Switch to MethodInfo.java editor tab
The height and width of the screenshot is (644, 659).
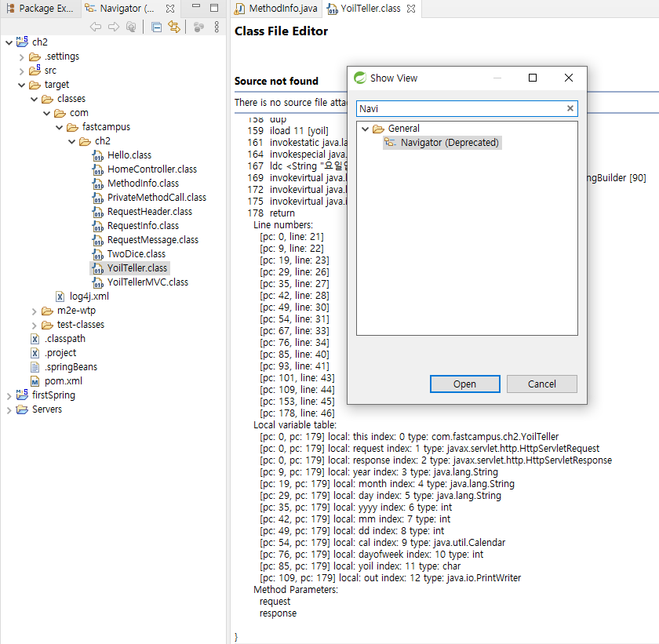point(276,9)
